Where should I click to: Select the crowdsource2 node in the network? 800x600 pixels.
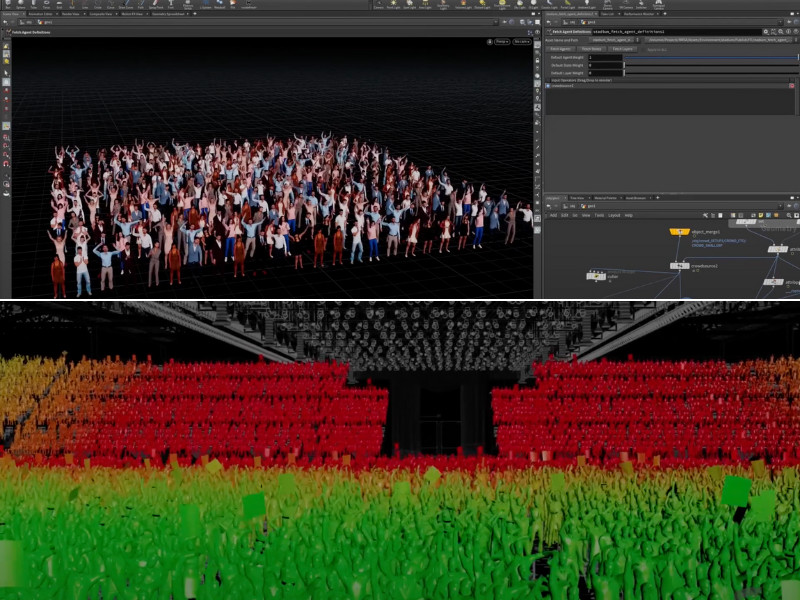680,266
